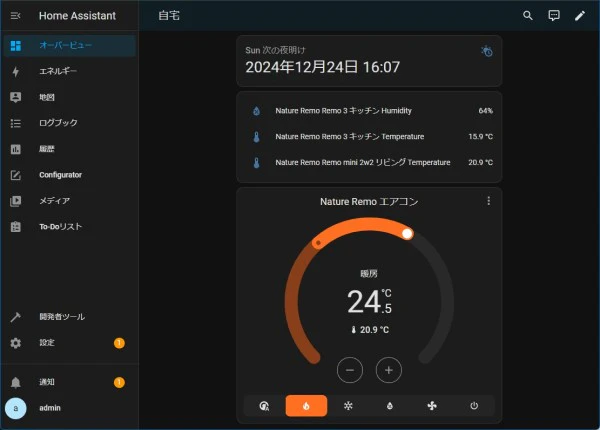Screen dimensions: 600x430
Task: Open the オーバービュー overview dashboard
Action: tap(70, 46)
